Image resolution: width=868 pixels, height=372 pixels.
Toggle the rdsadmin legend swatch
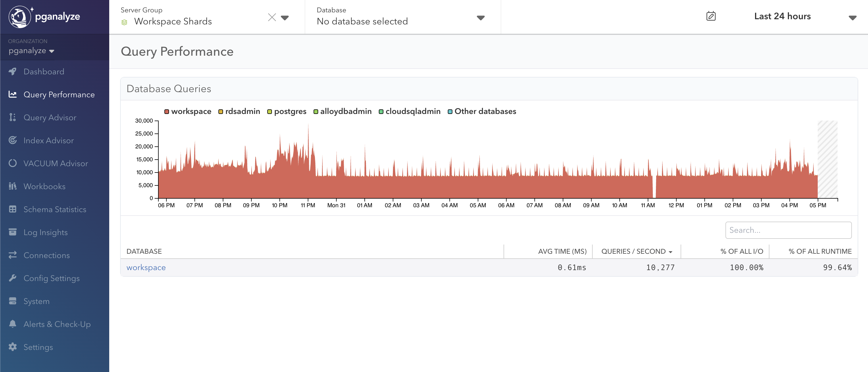pyautogui.click(x=221, y=111)
